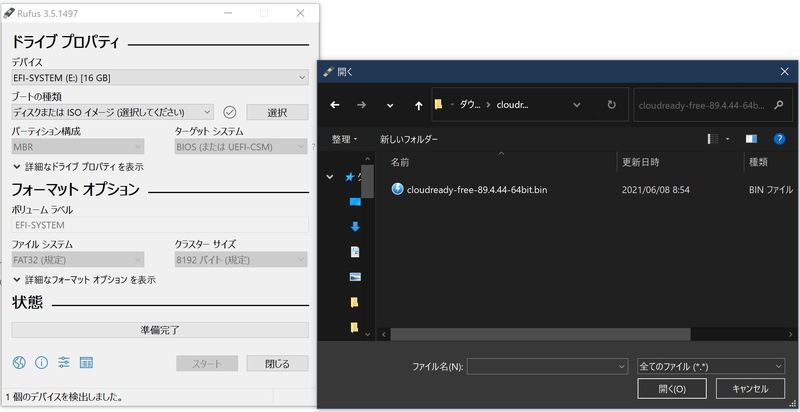Viewport: 800px width, 412px height.
Task: Open Desktop item in navigation sidebar
Action: tap(355, 202)
